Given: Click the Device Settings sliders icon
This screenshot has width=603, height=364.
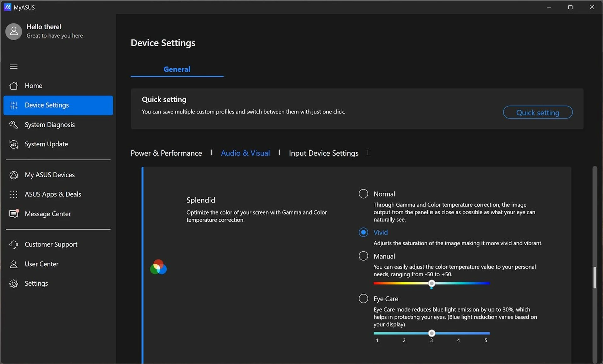Looking at the screenshot, I should (14, 105).
